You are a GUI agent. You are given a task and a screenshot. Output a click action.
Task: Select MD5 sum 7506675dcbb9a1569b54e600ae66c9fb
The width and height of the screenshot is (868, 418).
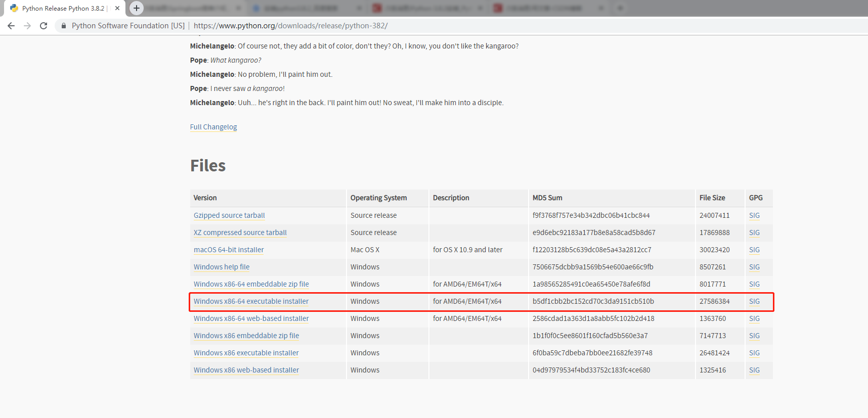593,267
